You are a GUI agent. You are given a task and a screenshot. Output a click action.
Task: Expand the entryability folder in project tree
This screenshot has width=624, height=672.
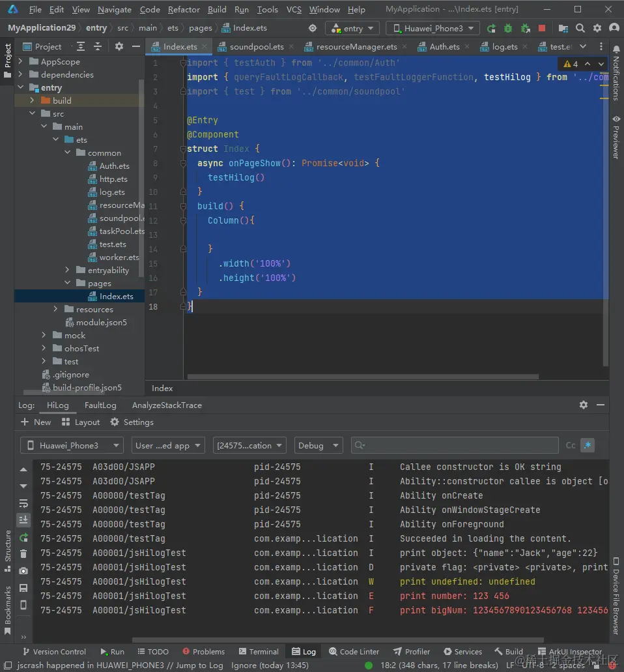pos(68,270)
